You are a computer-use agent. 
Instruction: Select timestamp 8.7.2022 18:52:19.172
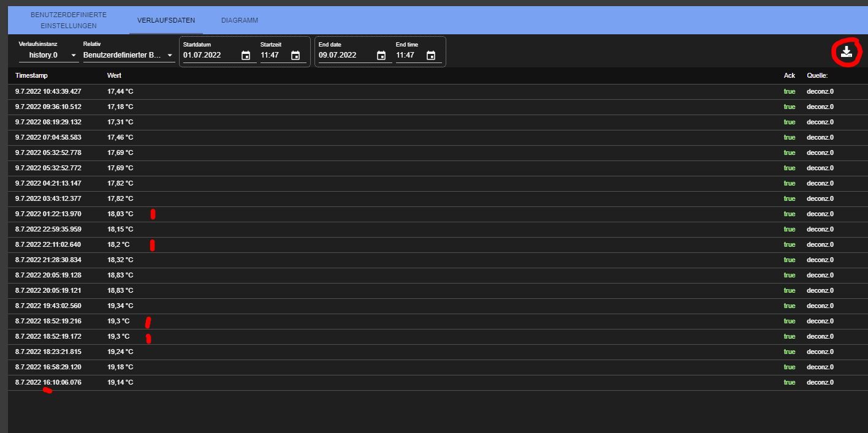pos(48,336)
